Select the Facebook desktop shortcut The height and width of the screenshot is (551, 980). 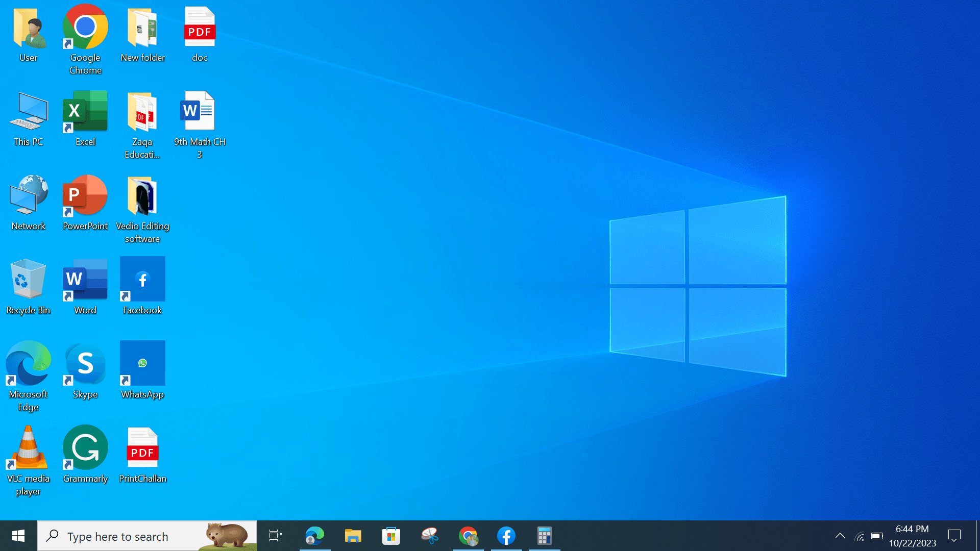coord(142,286)
